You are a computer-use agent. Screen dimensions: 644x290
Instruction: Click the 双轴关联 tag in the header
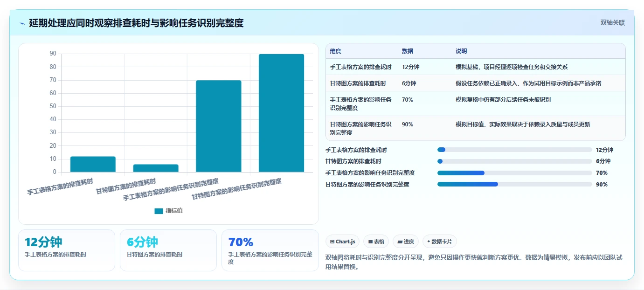tap(612, 23)
